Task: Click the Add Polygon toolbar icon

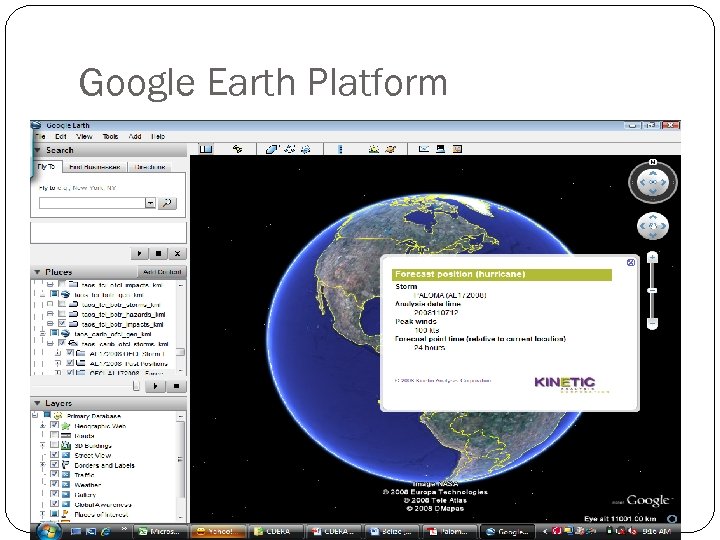Action: [272, 149]
